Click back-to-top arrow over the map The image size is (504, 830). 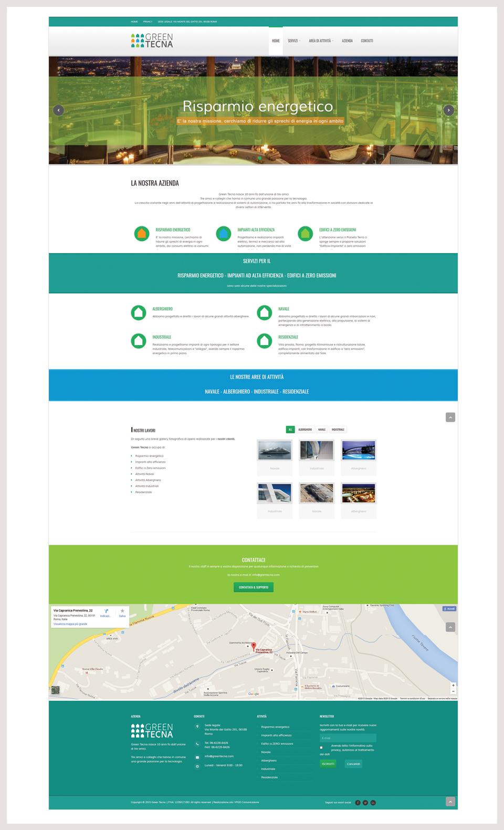[x=450, y=627]
